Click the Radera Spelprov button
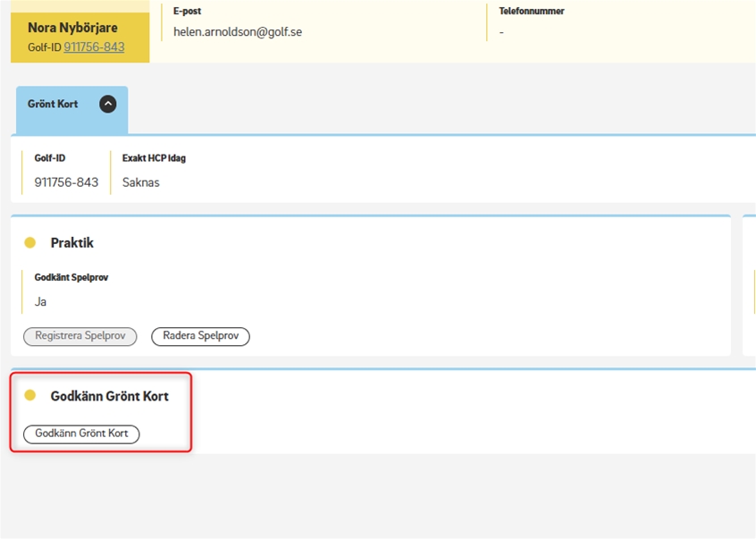 coord(200,336)
